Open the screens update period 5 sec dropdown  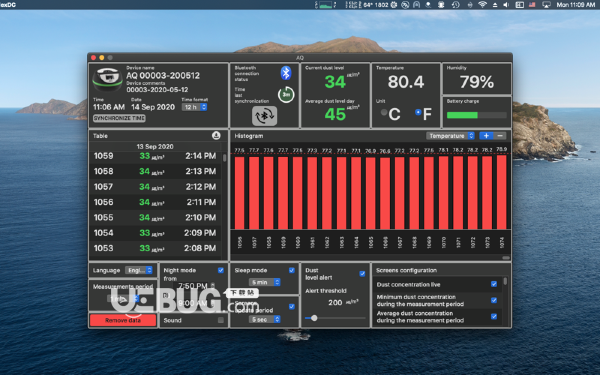click(x=265, y=319)
